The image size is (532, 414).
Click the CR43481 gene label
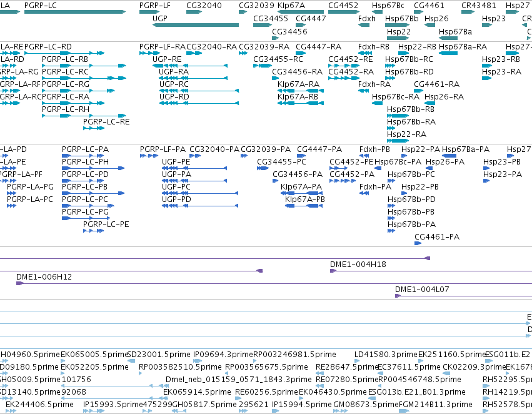pos(478,6)
